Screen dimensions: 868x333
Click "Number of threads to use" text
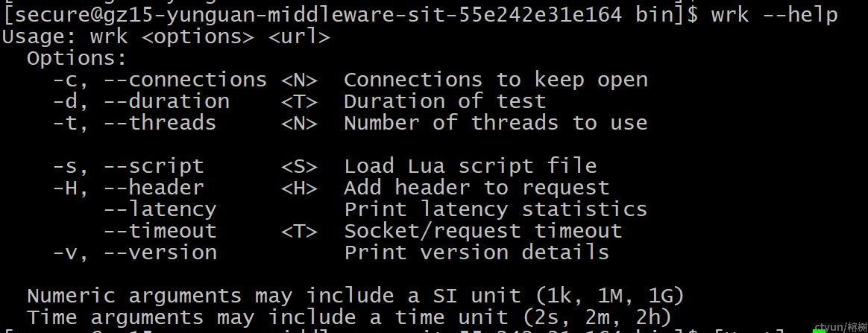click(x=495, y=123)
